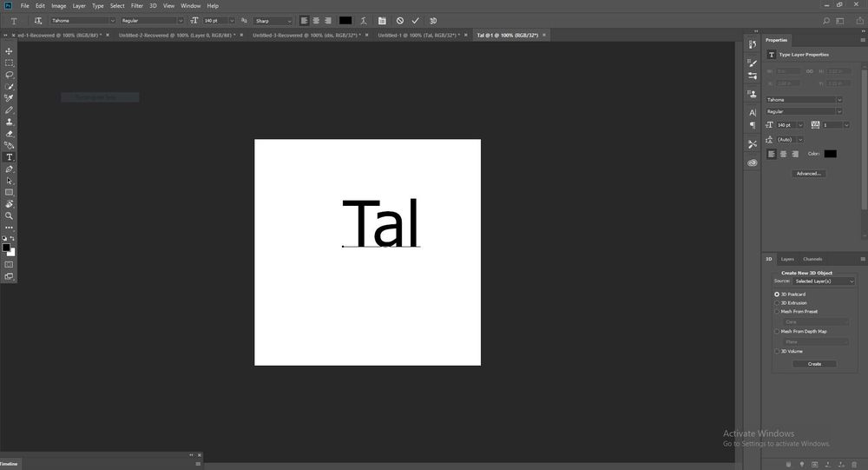This screenshot has width=868, height=470.
Task: Select the Move tool
Action: (x=10, y=51)
